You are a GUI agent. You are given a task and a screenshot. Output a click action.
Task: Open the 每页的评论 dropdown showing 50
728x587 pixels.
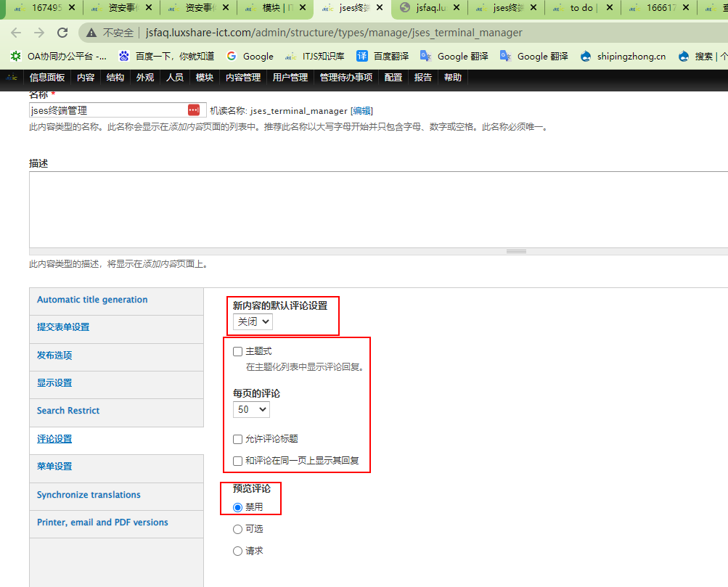click(251, 409)
